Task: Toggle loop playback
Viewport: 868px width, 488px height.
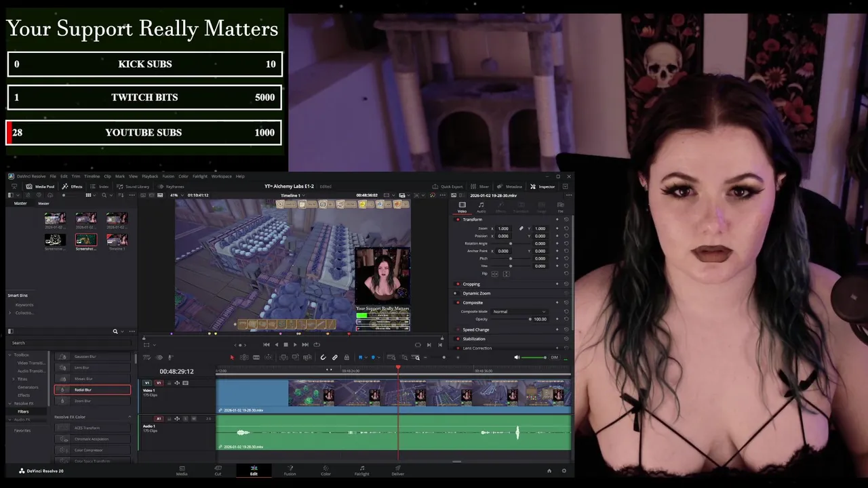Action: (317, 344)
